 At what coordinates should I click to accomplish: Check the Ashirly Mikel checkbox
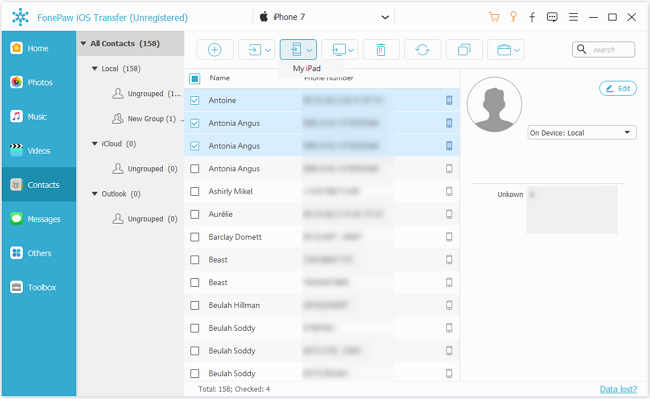195,191
